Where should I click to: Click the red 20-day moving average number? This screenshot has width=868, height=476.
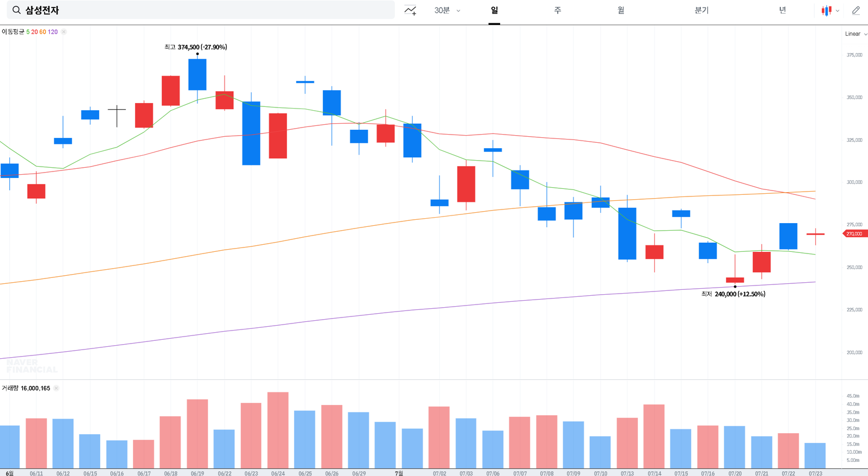[34, 32]
